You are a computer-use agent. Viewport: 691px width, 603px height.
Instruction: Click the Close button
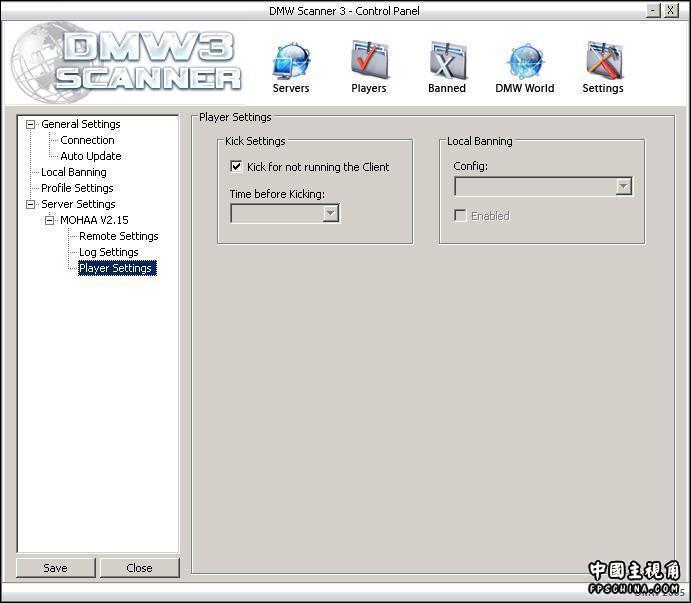(x=140, y=568)
